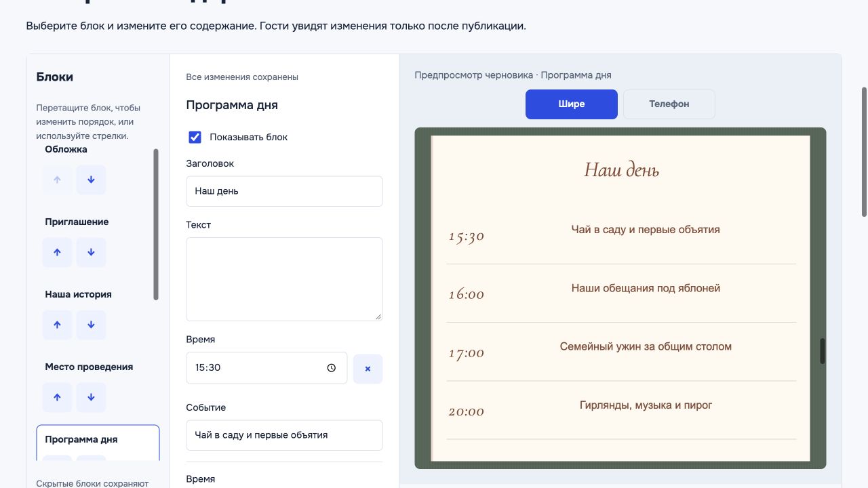Open the time picker clock icon

pos(332,368)
